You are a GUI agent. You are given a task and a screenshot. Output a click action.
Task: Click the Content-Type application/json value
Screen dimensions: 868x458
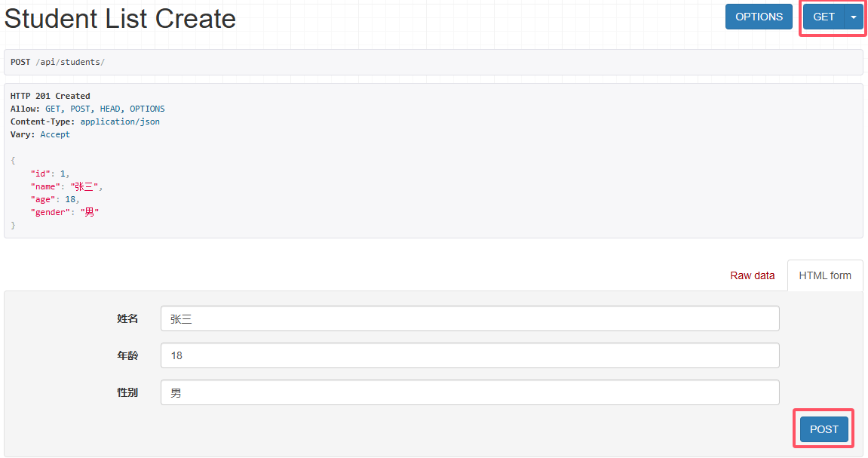click(x=120, y=121)
